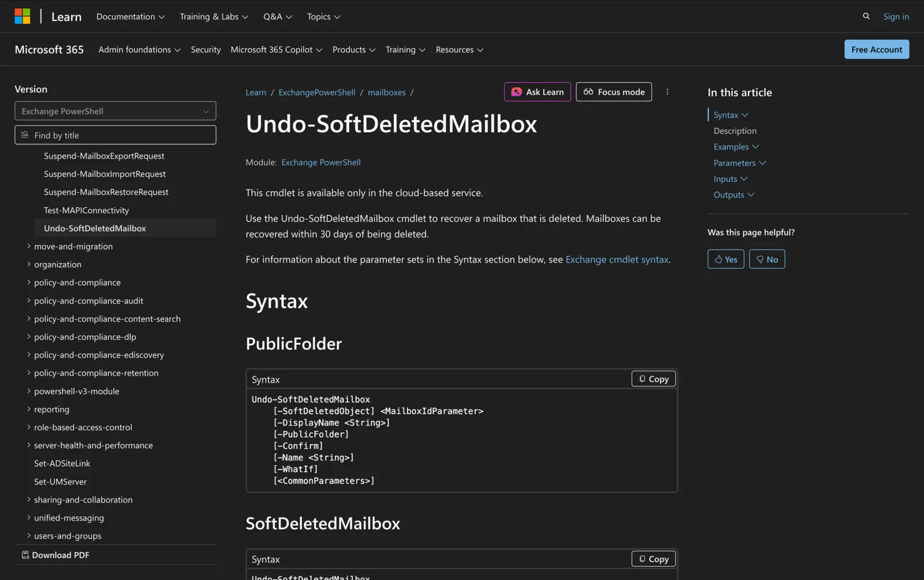The height and width of the screenshot is (580, 924).
Task: Expand Parameters in article outline
Action: pyautogui.click(x=740, y=163)
